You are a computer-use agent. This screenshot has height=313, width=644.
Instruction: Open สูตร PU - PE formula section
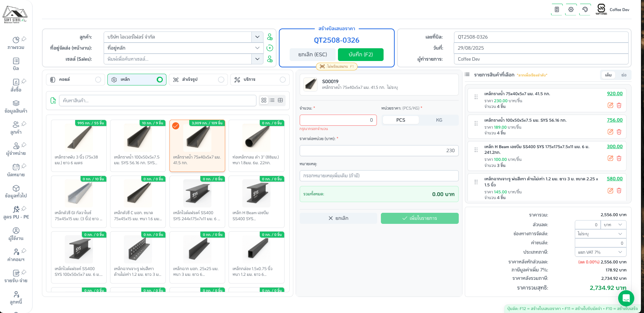click(16, 213)
